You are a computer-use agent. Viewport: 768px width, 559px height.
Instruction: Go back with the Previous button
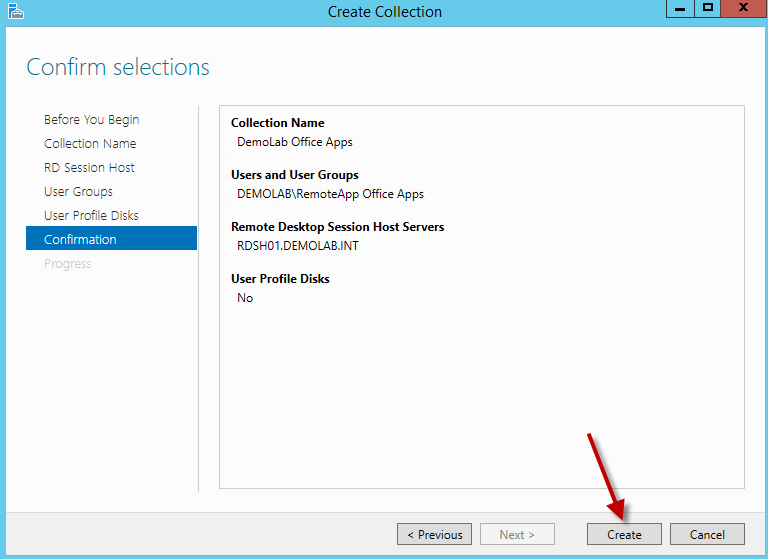click(x=434, y=534)
